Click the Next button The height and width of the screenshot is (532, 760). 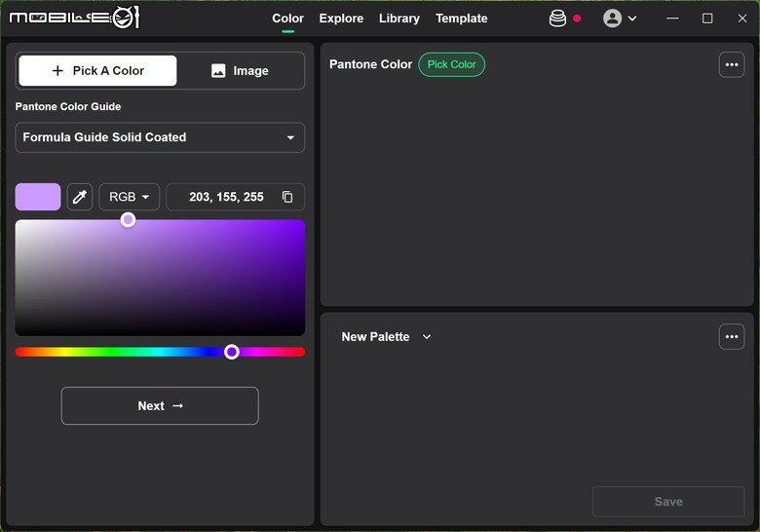[160, 406]
